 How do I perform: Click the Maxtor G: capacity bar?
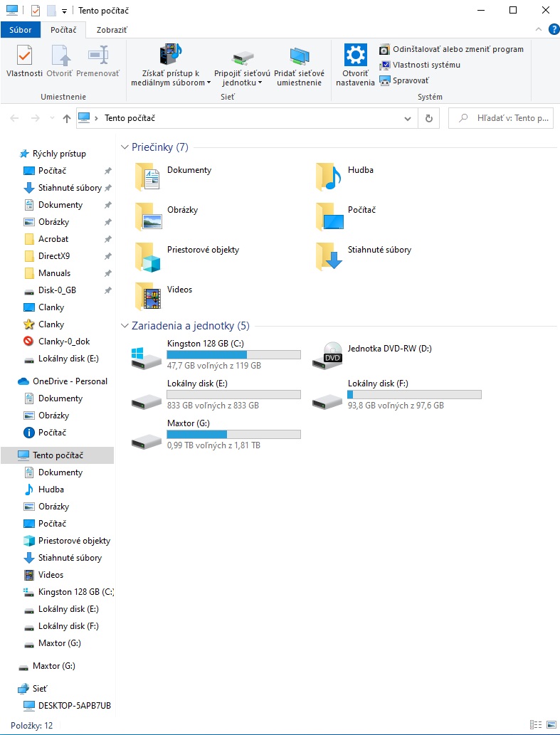click(234, 435)
